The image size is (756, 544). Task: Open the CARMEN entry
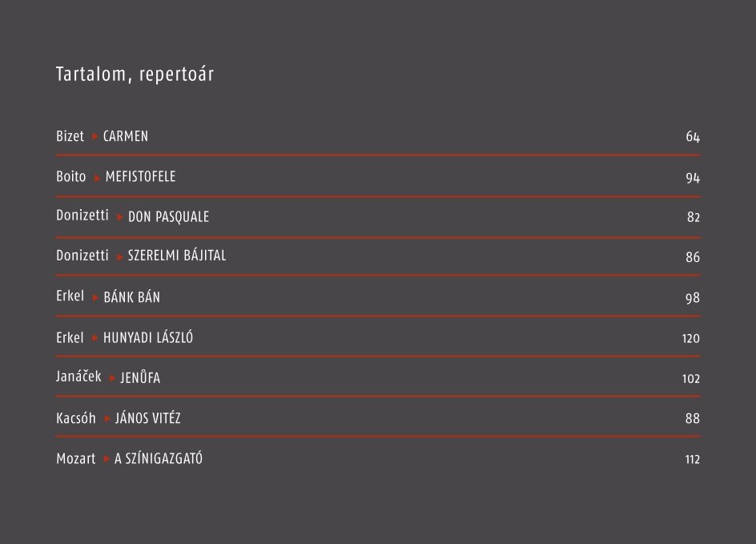(x=126, y=136)
